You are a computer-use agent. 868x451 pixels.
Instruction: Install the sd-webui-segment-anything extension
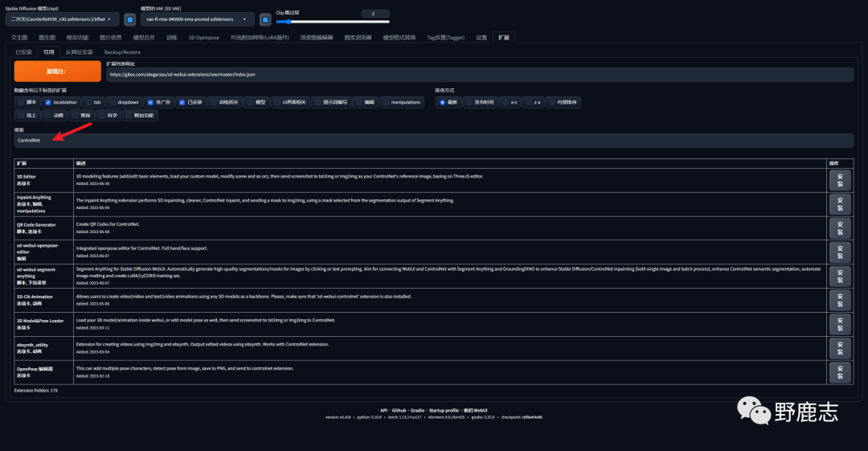tap(840, 276)
